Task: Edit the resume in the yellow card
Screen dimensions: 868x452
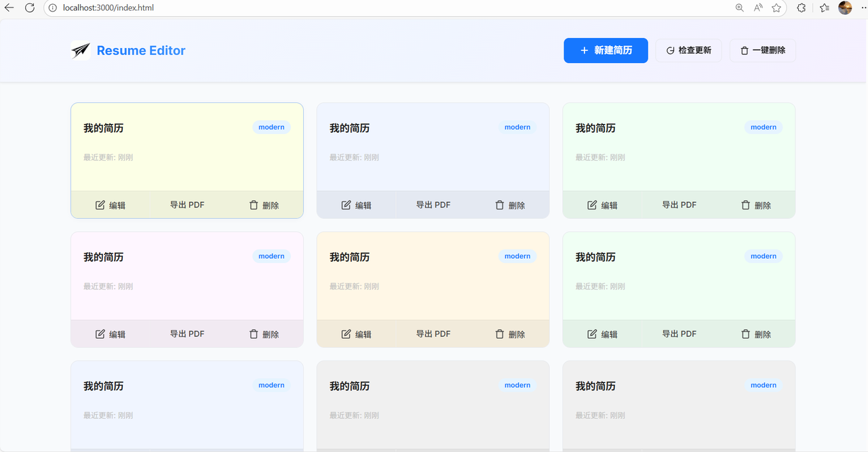Action: tap(110, 205)
